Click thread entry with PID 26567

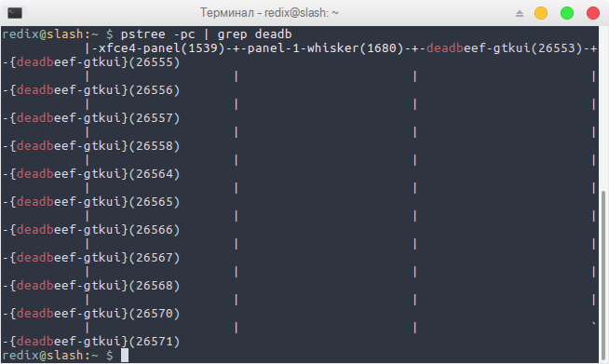pyautogui.click(x=94, y=258)
